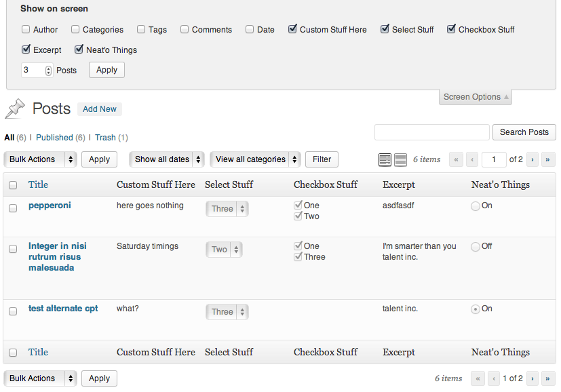This screenshot has width=561, height=392.
Task: Uncheck the Neat'o Things screen option
Action: (x=79, y=50)
